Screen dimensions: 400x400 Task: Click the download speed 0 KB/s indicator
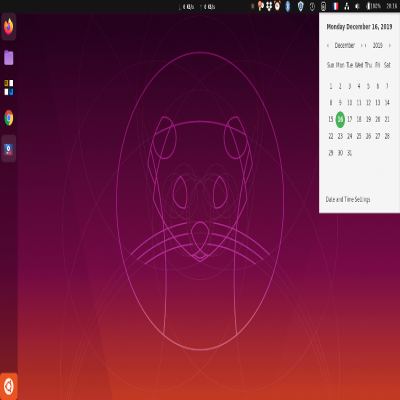tap(187, 7)
